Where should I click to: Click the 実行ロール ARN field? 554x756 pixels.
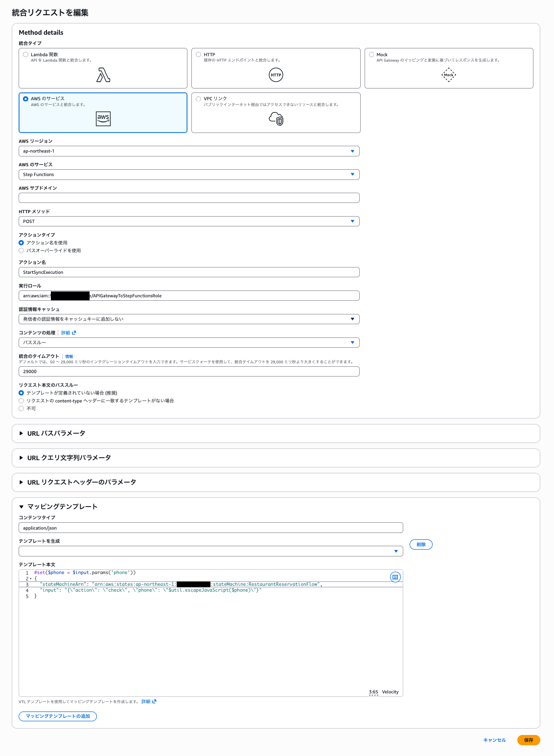pos(189,295)
